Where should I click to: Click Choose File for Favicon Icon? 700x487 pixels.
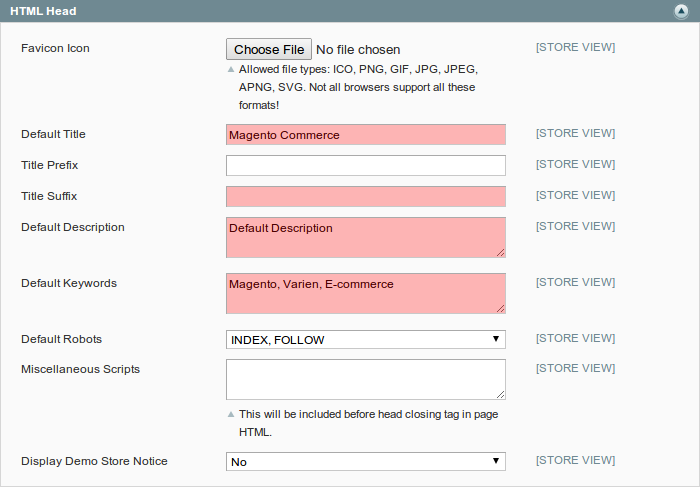click(269, 49)
